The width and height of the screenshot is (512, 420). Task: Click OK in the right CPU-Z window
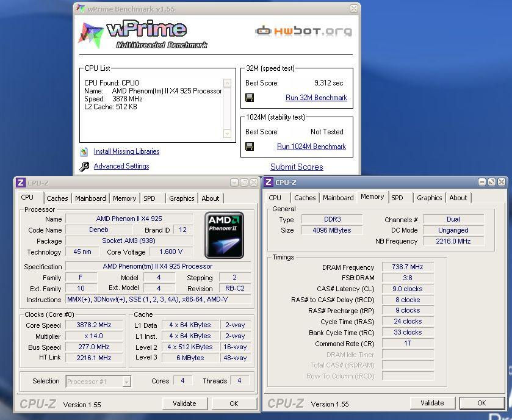click(x=482, y=403)
